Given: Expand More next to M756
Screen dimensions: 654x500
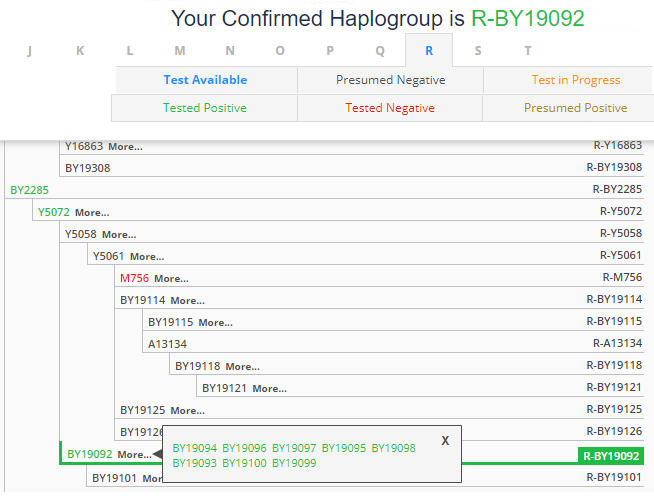Looking at the screenshot, I should (x=171, y=278).
